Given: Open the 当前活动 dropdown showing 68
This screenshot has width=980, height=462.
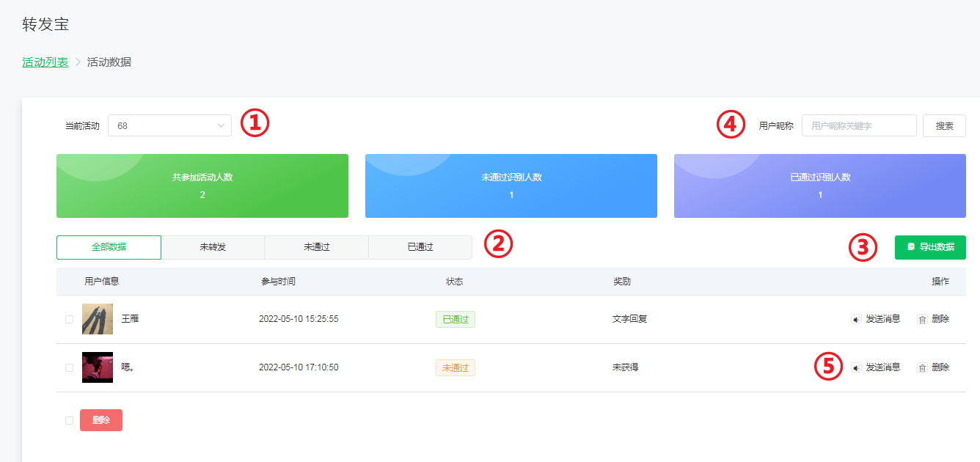Looking at the screenshot, I should [x=169, y=125].
